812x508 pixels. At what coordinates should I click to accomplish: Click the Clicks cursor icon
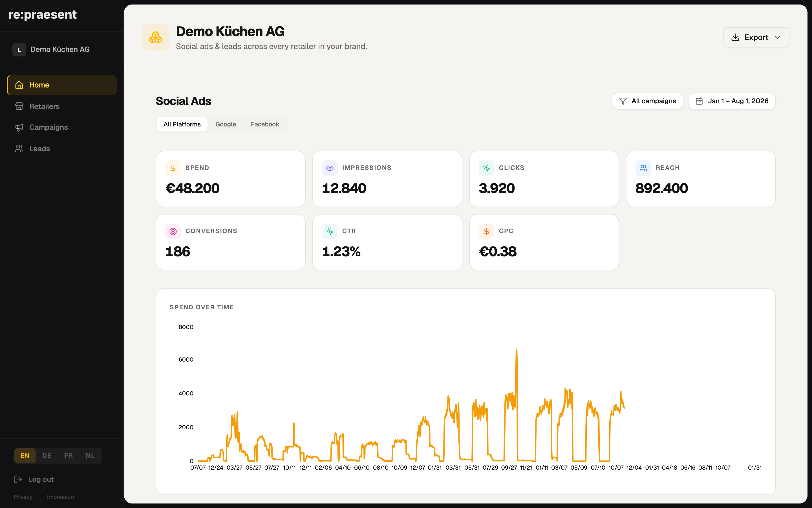click(487, 168)
